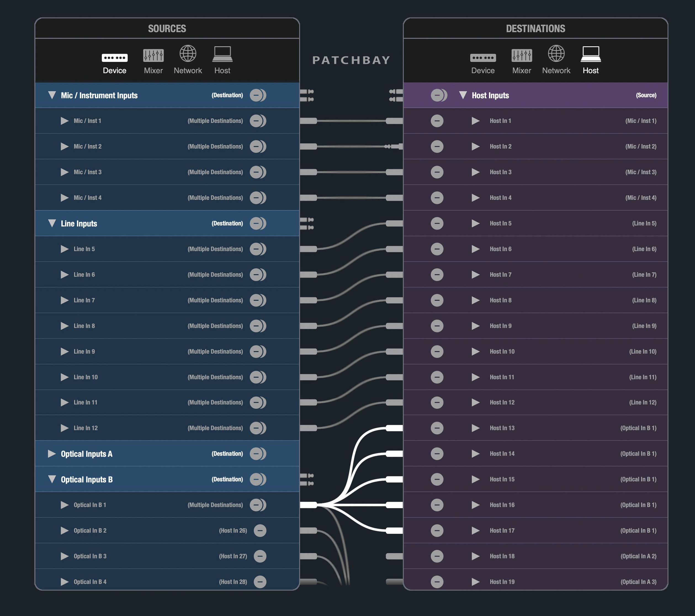
Task: Select the Device icon in Destinations
Action: pyautogui.click(x=483, y=58)
